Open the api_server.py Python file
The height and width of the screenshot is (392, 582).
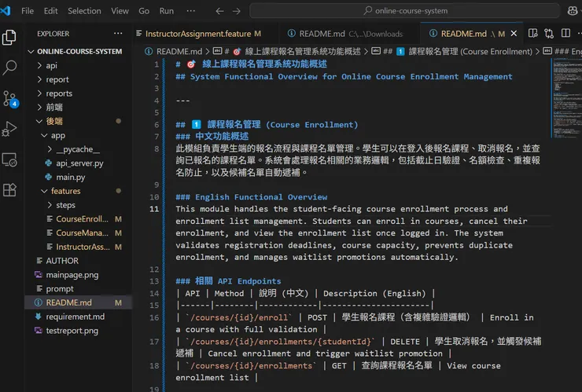pos(79,163)
